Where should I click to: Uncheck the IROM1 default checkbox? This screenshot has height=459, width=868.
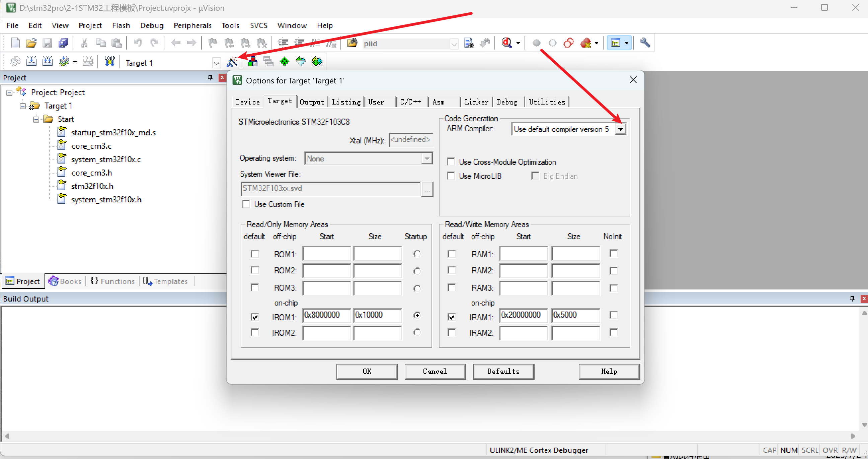pos(255,317)
